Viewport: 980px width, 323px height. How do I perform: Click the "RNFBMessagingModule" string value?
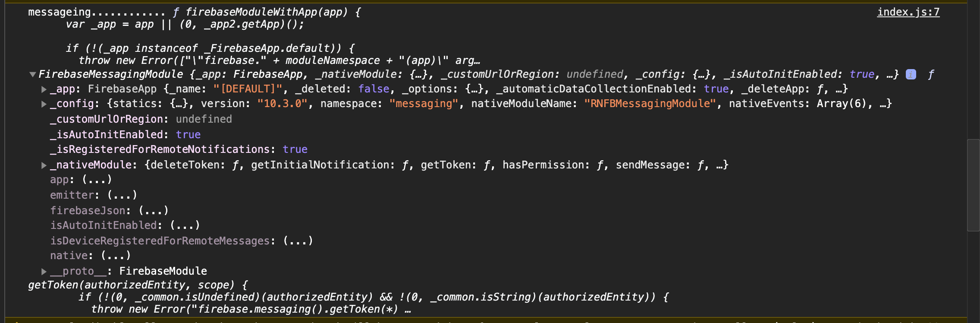click(650, 104)
